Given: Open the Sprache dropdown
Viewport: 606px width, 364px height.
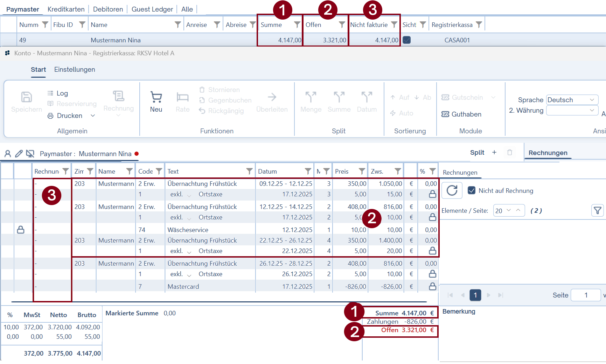Looking at the screenshot, I should (572, 100).
